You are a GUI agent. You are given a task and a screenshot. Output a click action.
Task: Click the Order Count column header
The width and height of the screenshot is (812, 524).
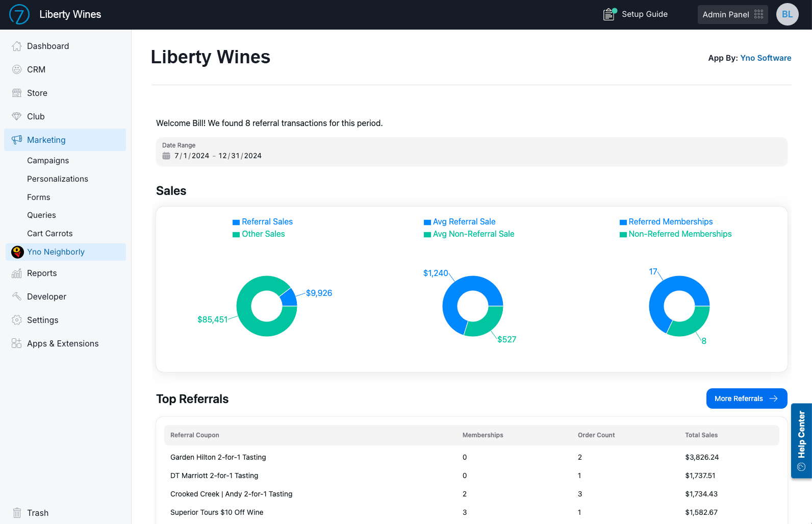(596, 435)
